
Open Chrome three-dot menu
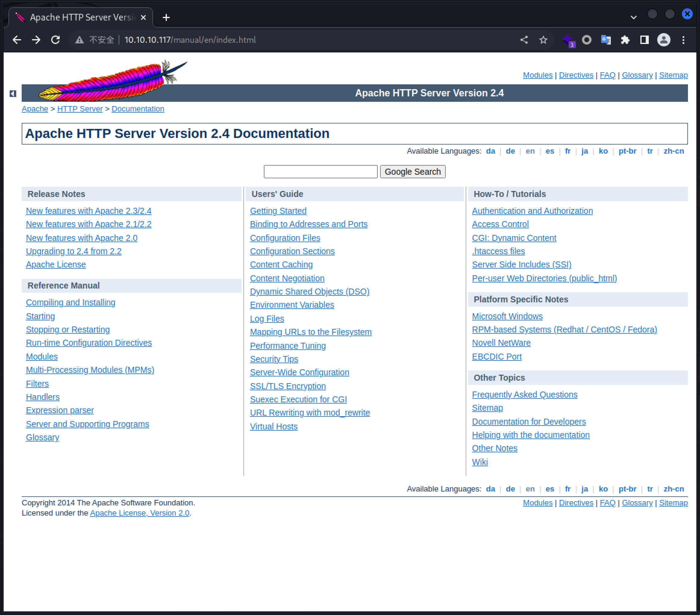click(x=683, y=40)
